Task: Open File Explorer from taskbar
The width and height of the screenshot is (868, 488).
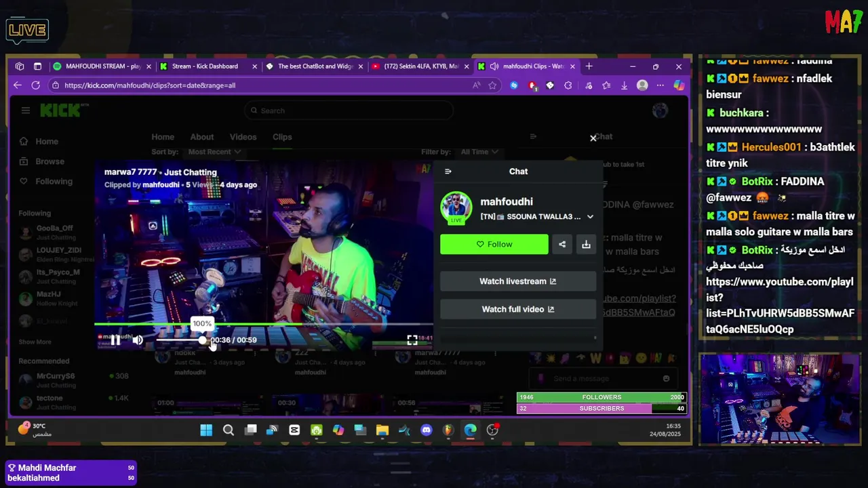Action: pyautogui.click(x=382, y=430)
